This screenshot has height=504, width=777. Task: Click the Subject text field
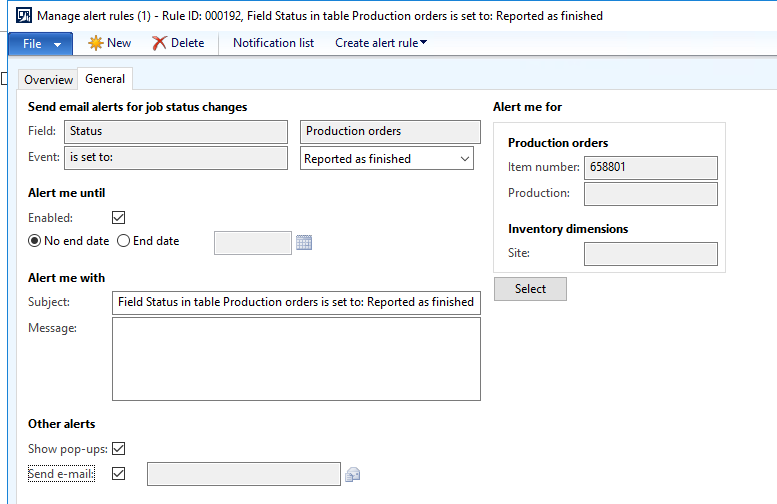(296, 303)
